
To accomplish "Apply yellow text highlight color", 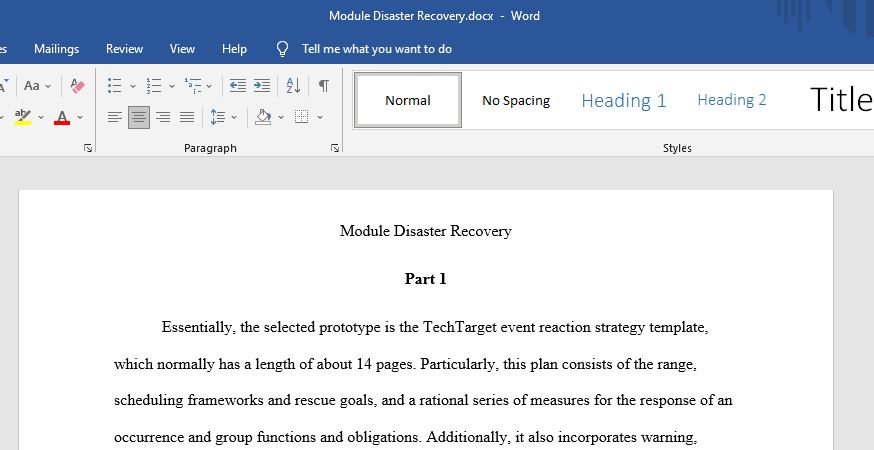I will tap(23, 117).
